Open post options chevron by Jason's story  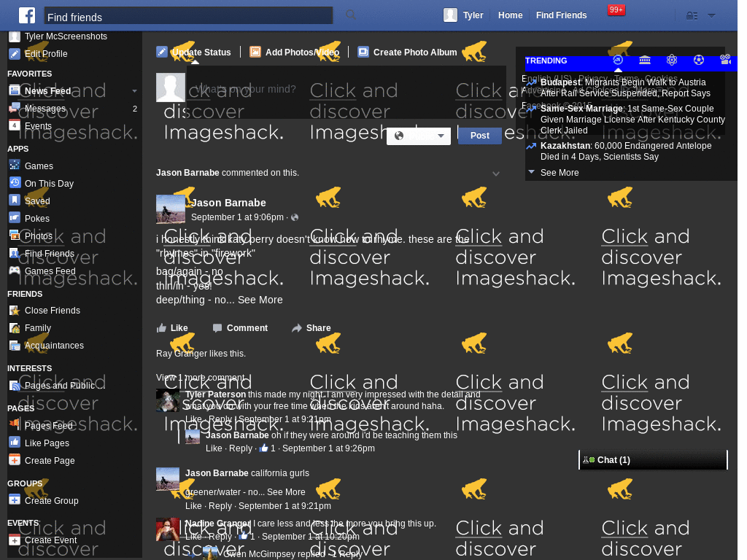click(x=496, y=174)
